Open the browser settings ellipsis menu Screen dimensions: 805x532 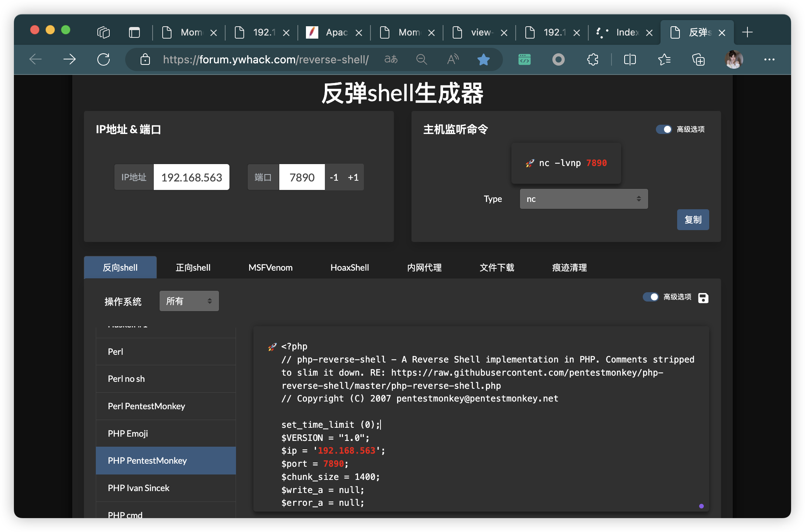coord(769,59)
